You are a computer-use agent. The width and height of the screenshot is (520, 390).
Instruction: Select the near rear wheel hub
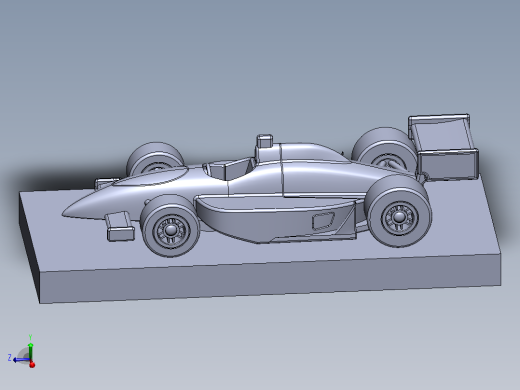point(399,218)
